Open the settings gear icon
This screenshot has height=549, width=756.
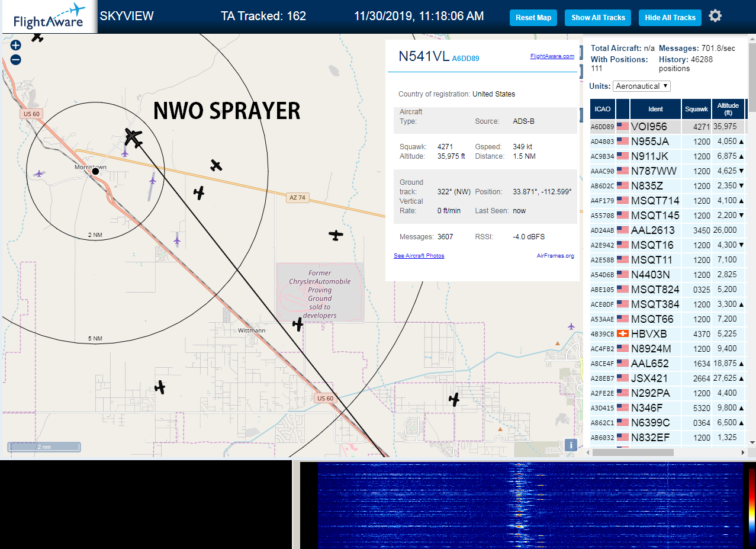715,16
